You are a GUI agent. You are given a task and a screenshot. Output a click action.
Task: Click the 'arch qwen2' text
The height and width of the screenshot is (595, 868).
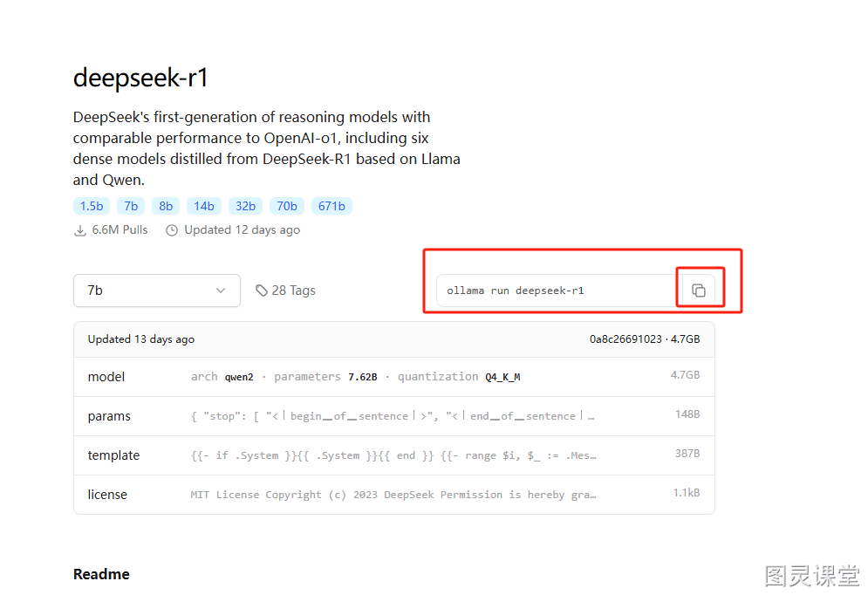coord(222,377)
